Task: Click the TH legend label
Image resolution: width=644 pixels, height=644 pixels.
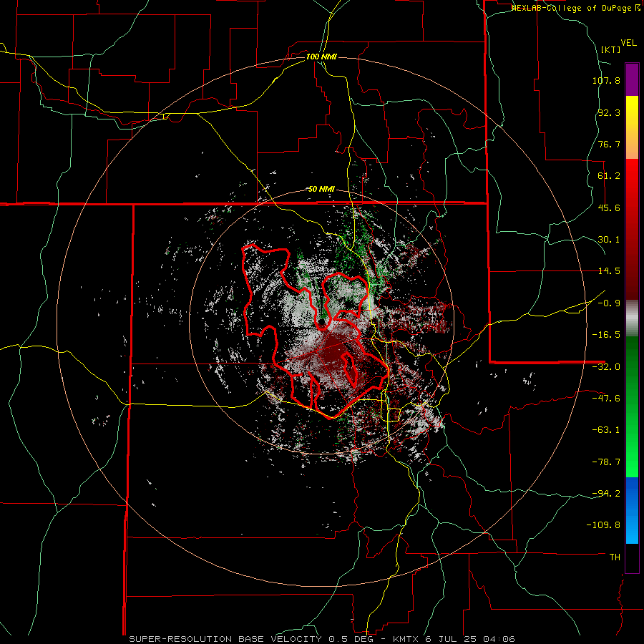Action: tap(615, 557)
